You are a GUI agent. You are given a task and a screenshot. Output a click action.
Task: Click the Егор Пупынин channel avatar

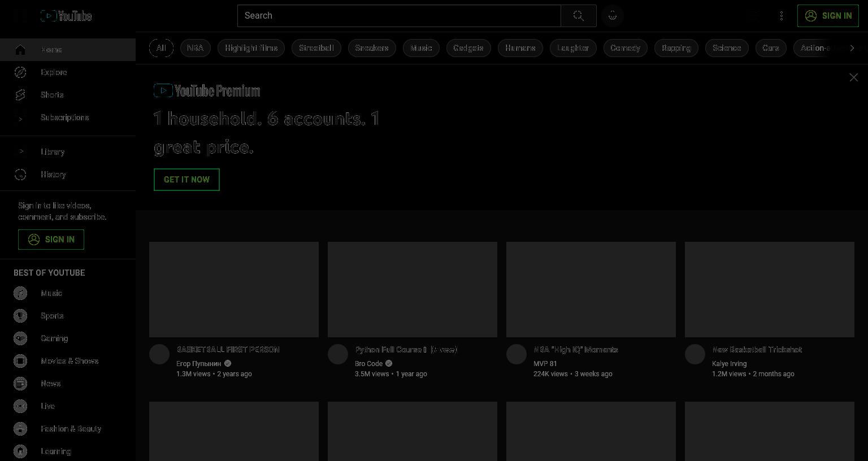159,354
